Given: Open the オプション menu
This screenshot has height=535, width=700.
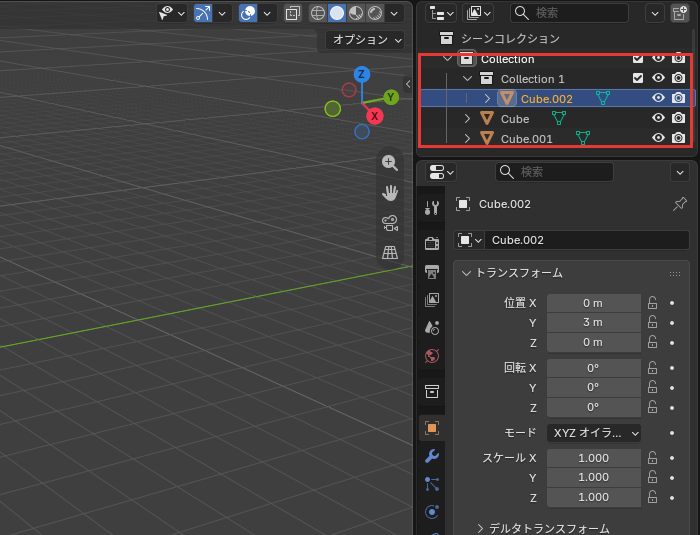Looking at the screenshot, I should point(365,40).
